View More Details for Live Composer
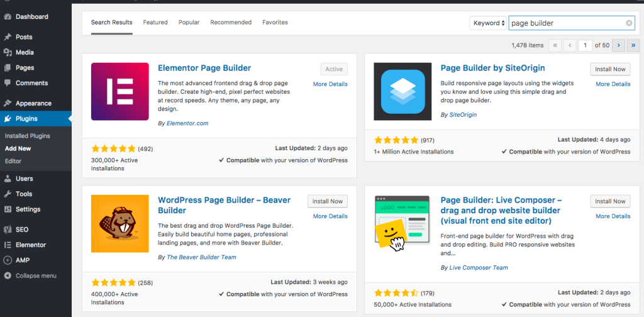Image resolution: width=644 pixels, height=317 pixels. coord(613,216)
